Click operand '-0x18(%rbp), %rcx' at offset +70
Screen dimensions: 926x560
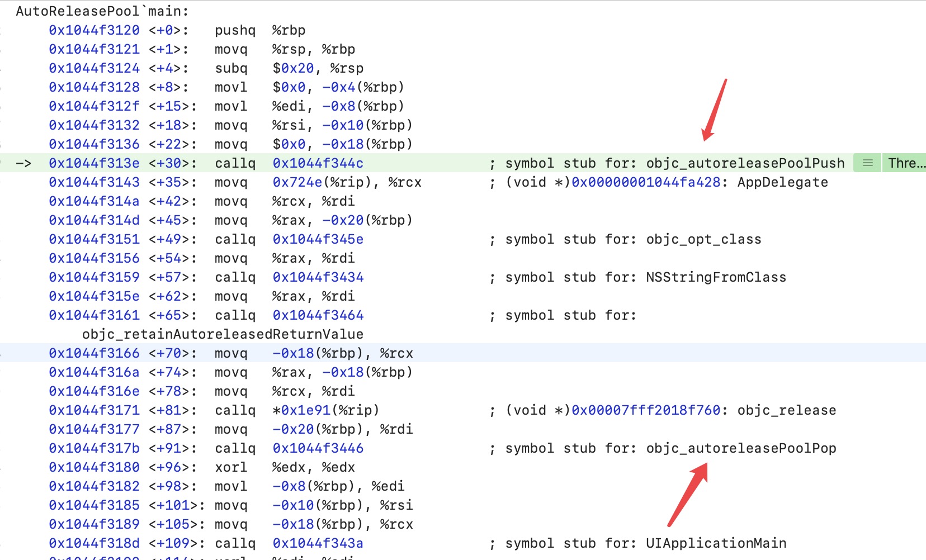click(x=343, y=353)
